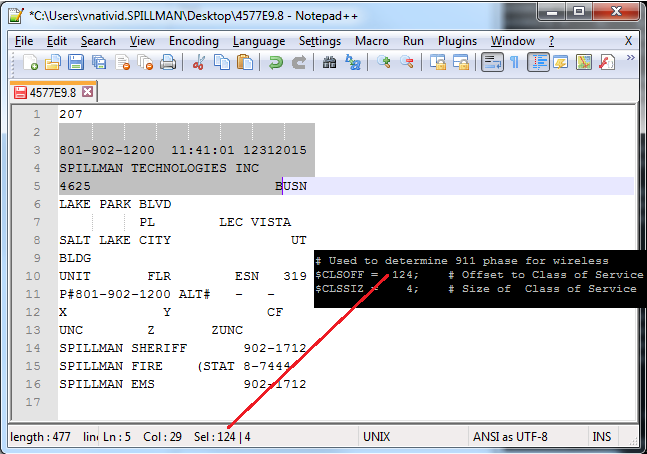This screenshot has height=454, width=647.
Task: Close the current document via toolbar Close icon
Action: click(123, 63)
